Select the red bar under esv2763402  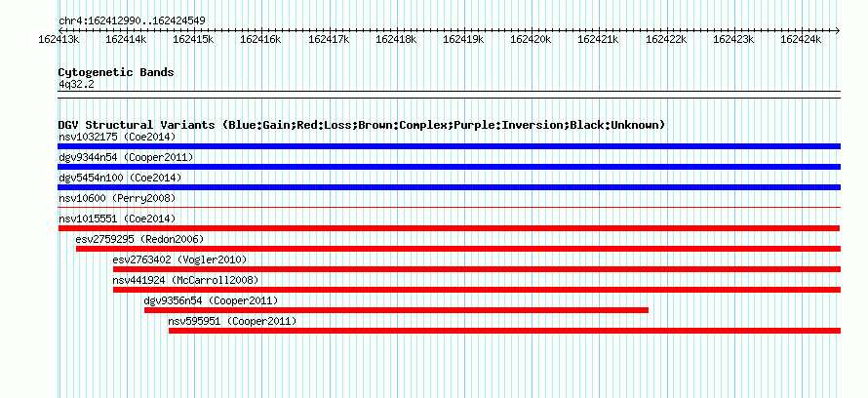(477, 269)
